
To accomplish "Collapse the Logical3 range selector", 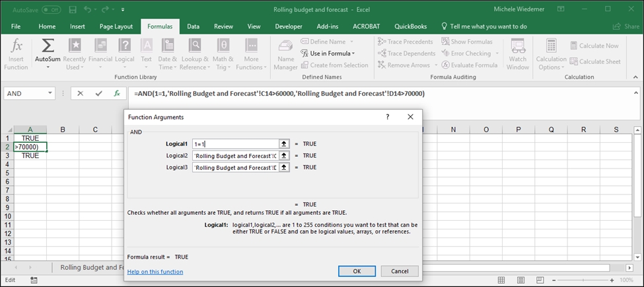I will tap(284, 167).
